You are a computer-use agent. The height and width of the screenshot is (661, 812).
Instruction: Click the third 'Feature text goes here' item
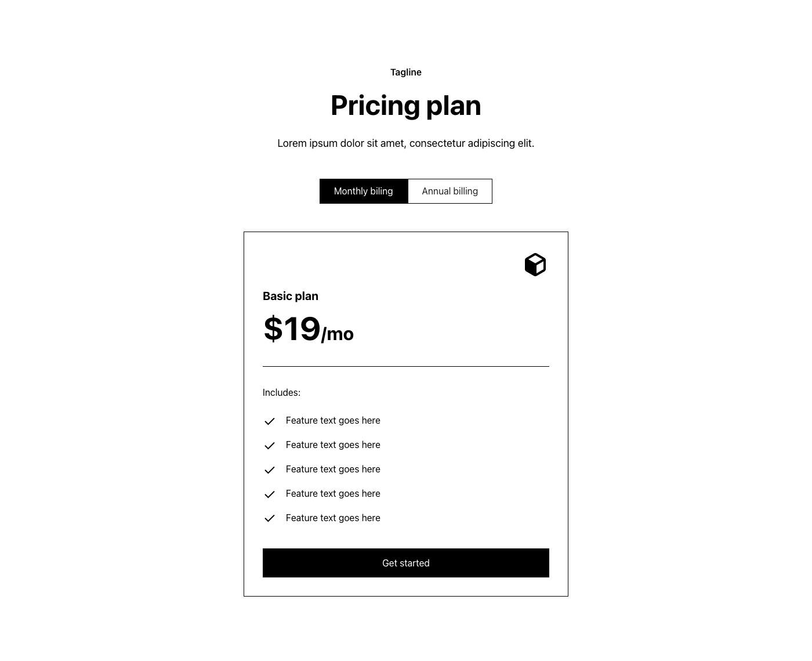tap(333, 469)
